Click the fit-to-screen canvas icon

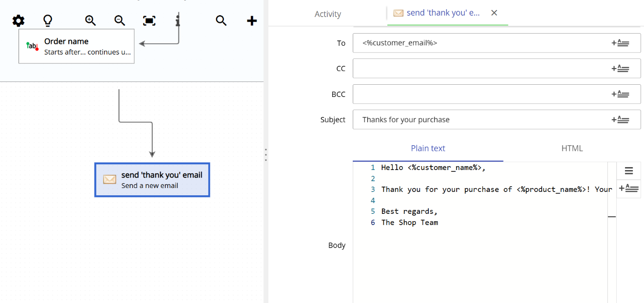[148, 20]
